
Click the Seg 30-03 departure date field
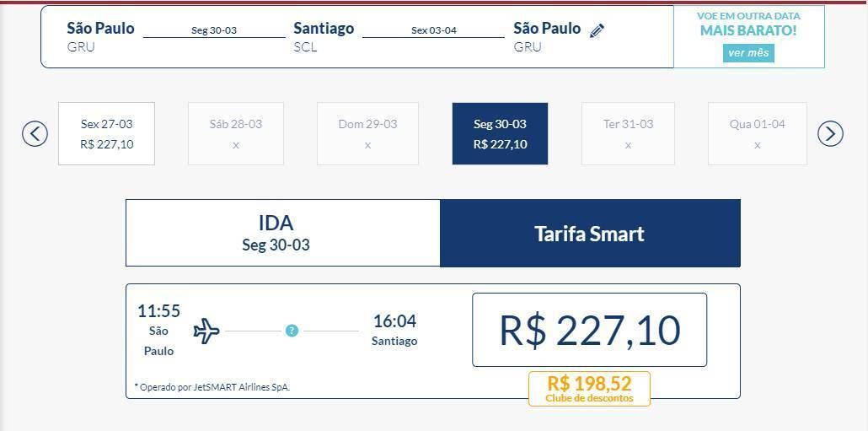click(x=214, y=31)
